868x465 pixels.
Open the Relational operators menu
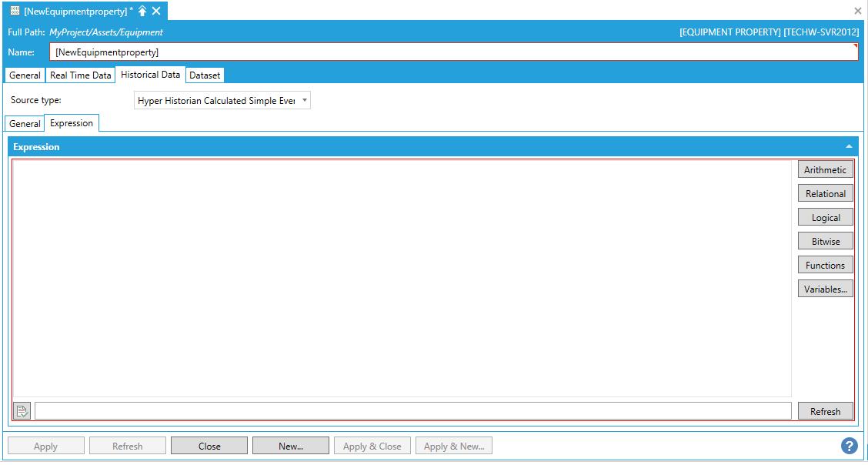click(825, 194)
